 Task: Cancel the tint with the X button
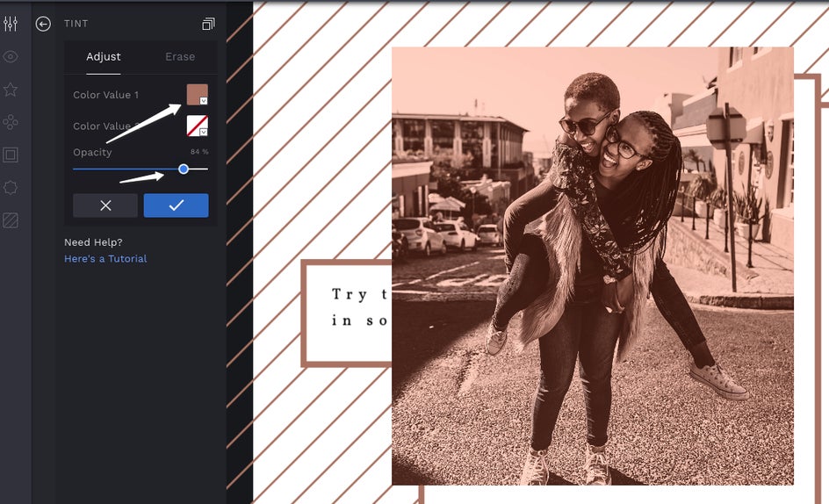coord(105,205)
